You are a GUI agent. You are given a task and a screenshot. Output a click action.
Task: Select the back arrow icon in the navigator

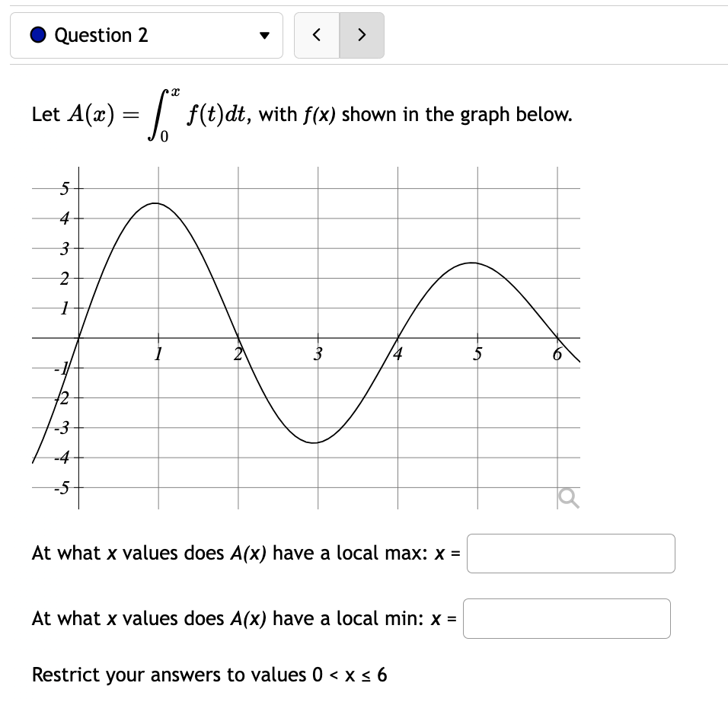(318, 35)
